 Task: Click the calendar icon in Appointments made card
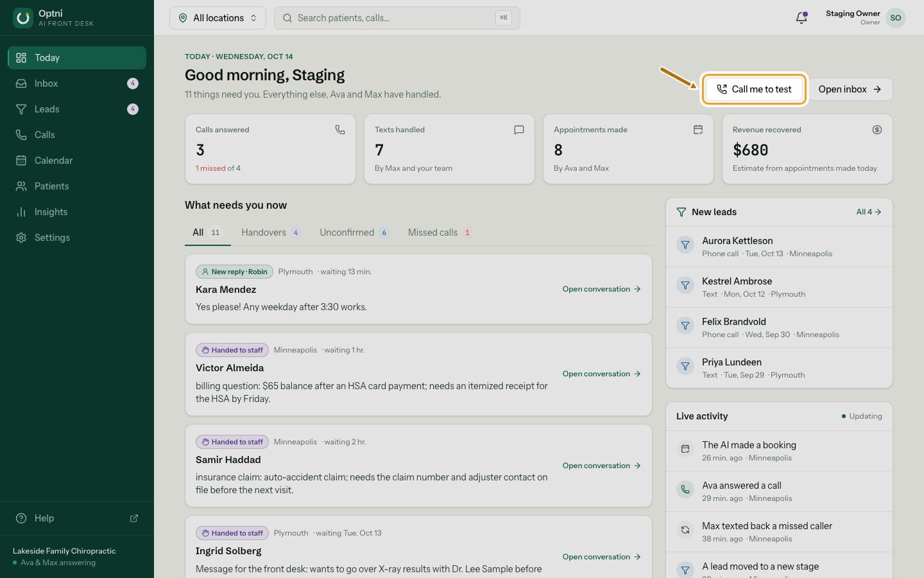[698, 130]
